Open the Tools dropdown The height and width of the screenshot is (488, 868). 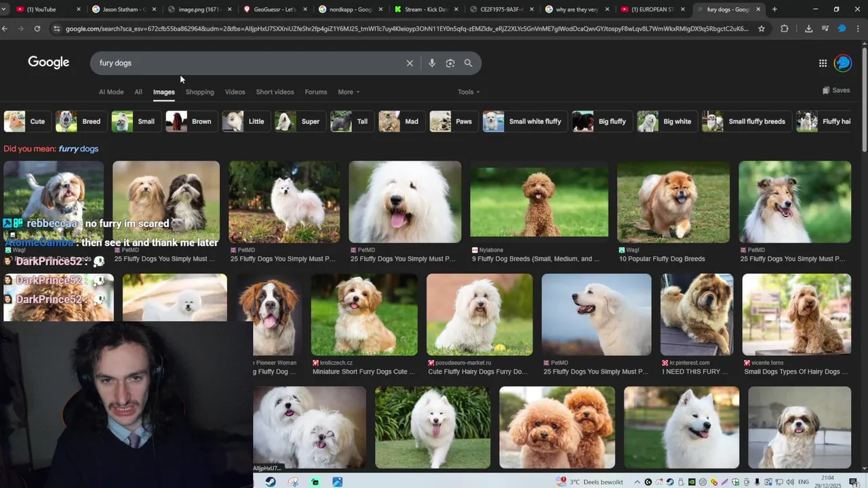[x=469, y=92]
